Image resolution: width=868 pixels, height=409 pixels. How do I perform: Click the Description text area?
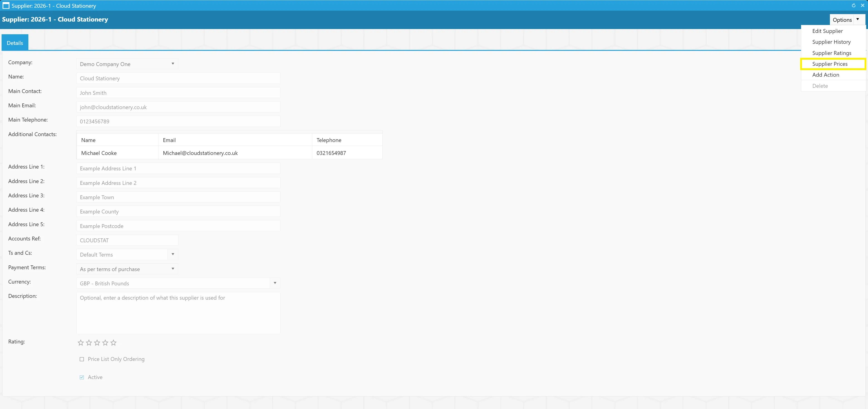[178, 313]
